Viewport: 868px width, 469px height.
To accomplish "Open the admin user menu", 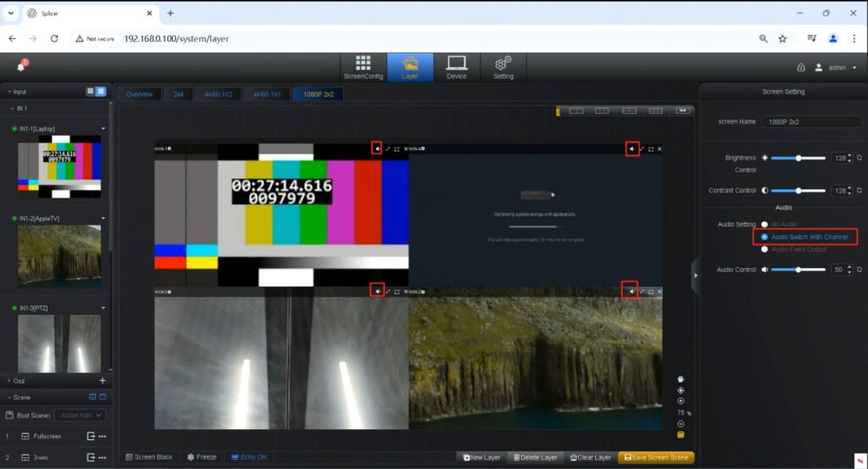I will tap(836, 67).
